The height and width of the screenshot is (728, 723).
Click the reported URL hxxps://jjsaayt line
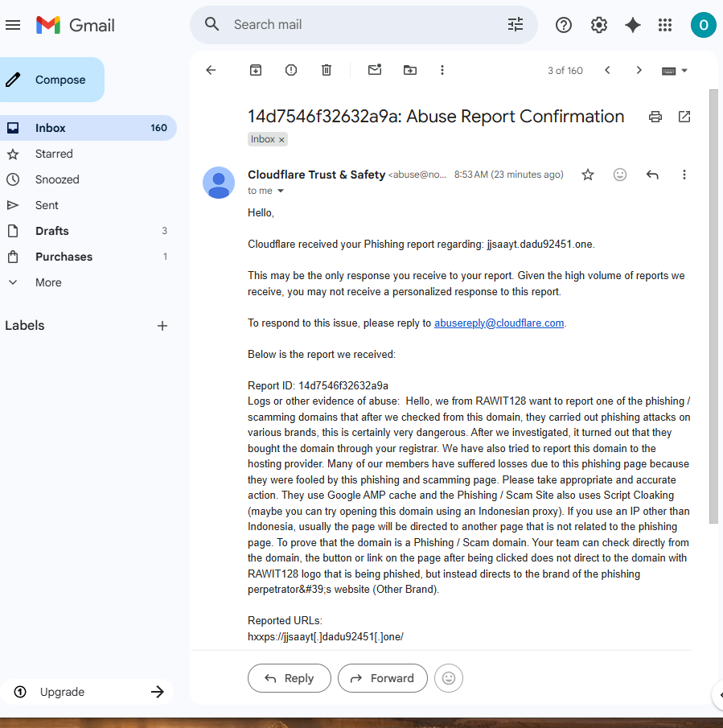(x=325, y=636)
